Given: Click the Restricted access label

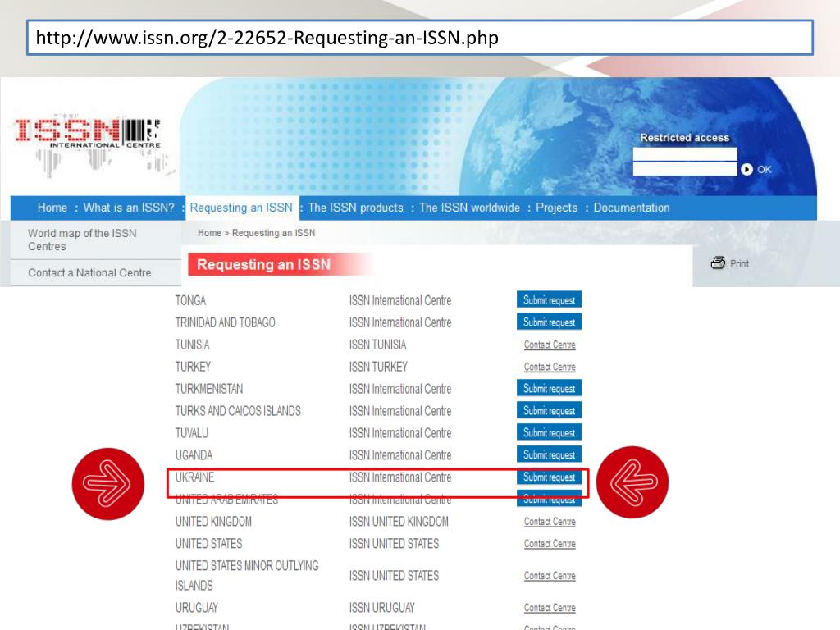Looking at the screenshot, I should pos(685,138).
